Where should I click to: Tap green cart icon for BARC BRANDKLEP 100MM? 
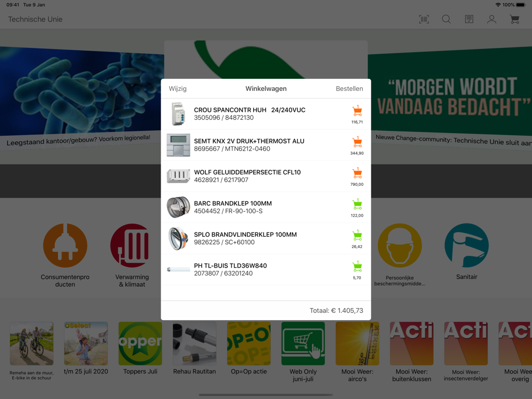pos(357,204)
